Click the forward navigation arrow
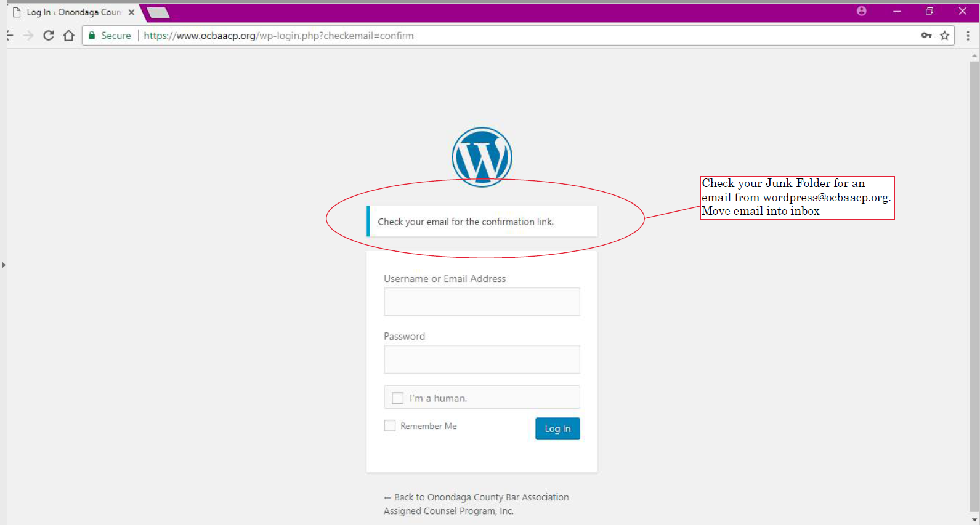 [x=28, y=36]
